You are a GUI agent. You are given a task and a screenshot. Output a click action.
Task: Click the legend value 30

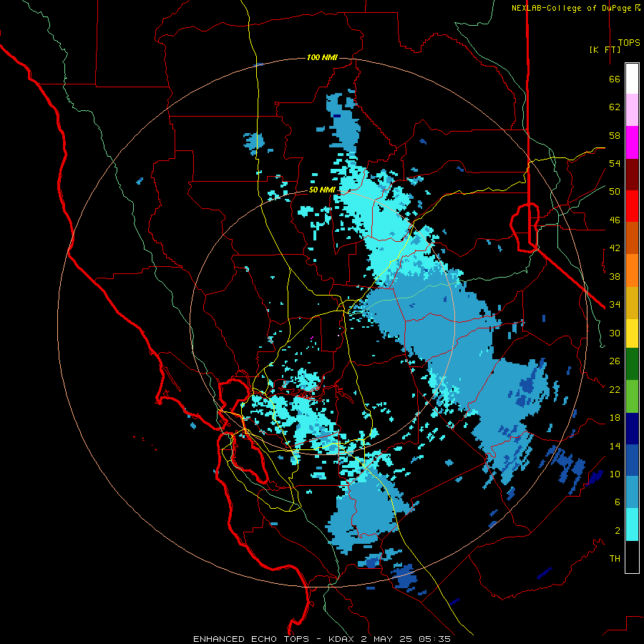tap(615, 333)
